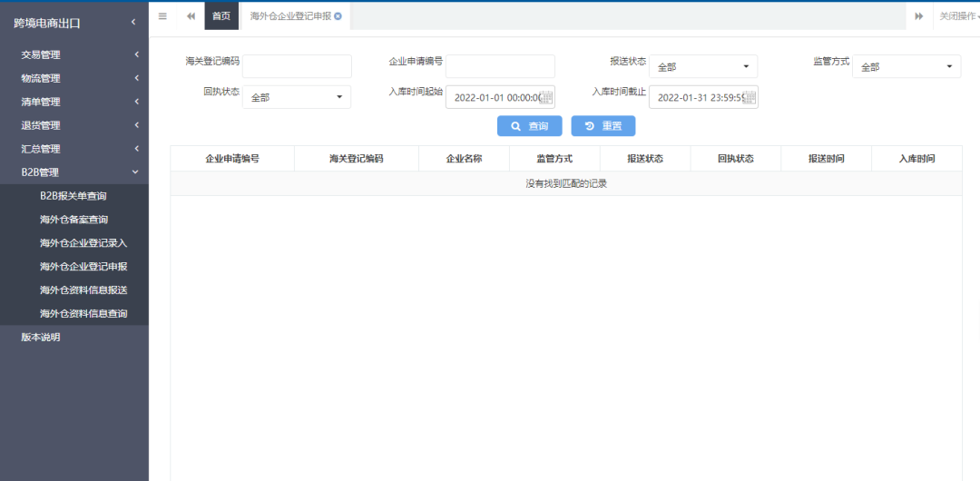Open the 监管方式 dropdown
Screen dimensions: 980x481
tap(906, 67)
